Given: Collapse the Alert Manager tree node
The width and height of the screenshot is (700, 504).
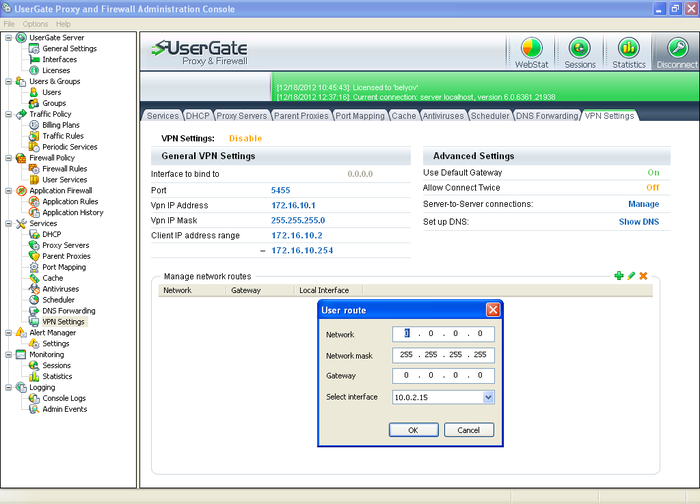Looking at the screenshot, I should (8, 333).
